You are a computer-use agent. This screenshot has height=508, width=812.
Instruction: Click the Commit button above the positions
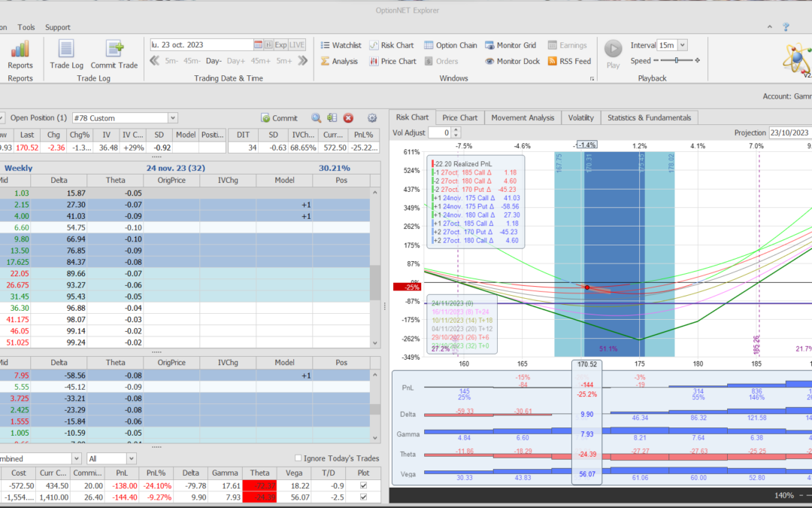click(x=280, y=118)
